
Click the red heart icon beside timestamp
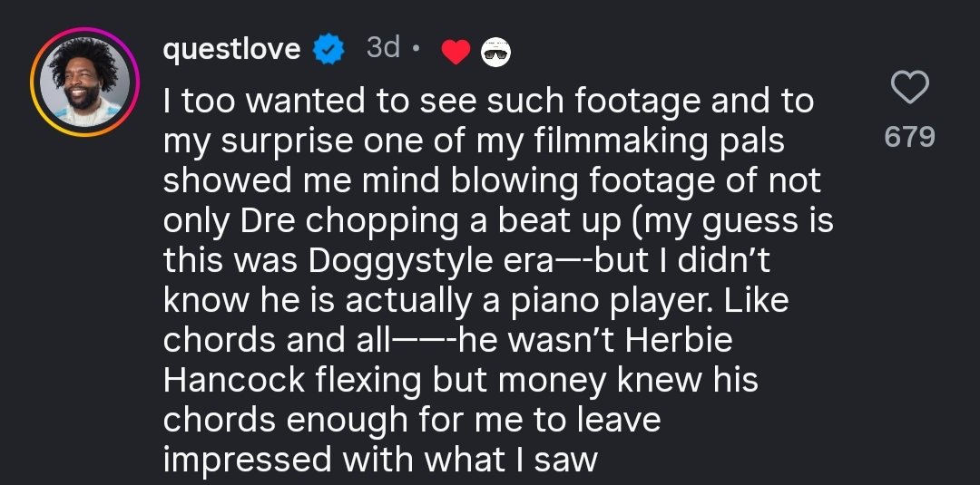click(x=455, y=53)
